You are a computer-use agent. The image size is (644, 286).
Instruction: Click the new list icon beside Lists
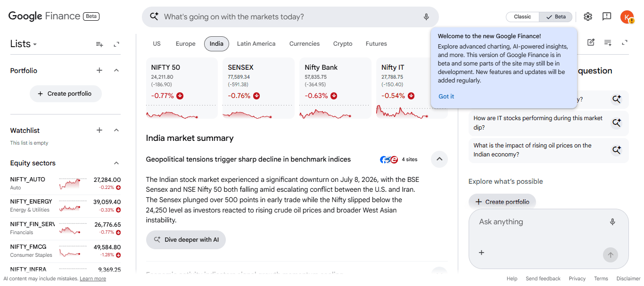pos(99,44)
